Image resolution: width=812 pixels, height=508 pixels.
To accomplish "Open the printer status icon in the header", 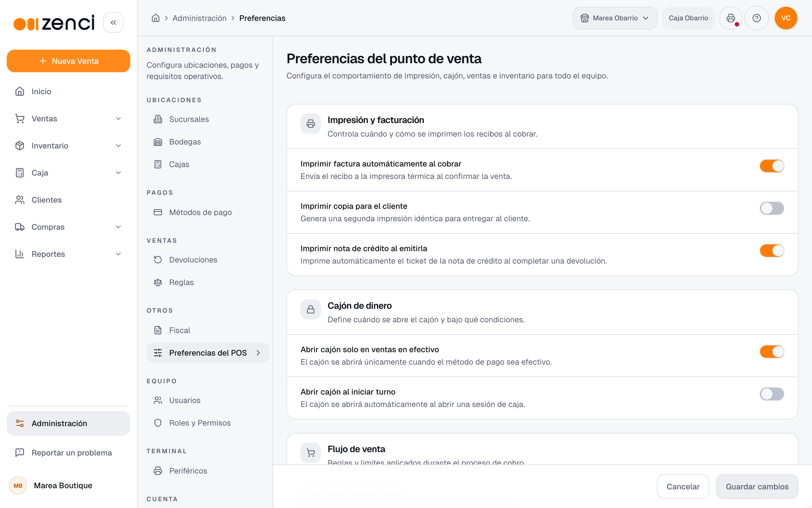I will pyautogui.click(x=731, y=18).
